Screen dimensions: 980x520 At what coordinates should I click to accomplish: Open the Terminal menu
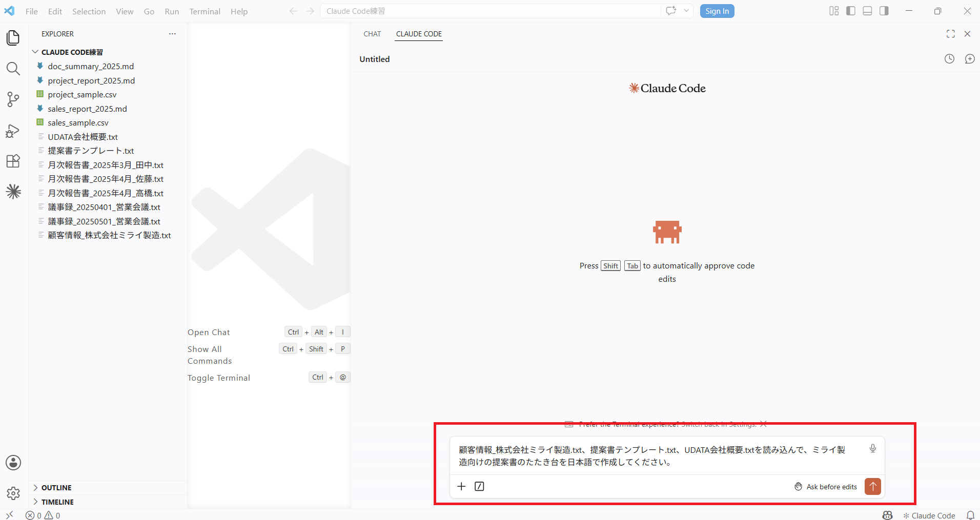(205, 11)
